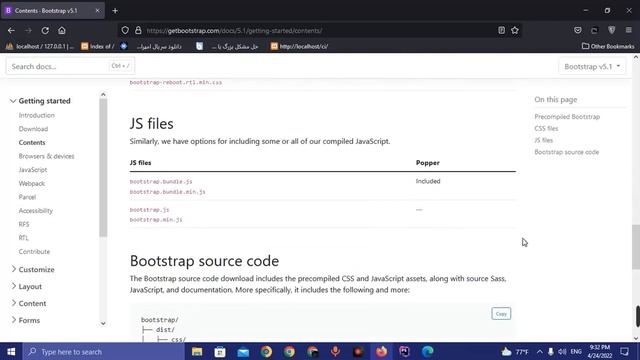Expand the Content section
This screenshot has width=640, height=360.
click(x=29, y=303)
